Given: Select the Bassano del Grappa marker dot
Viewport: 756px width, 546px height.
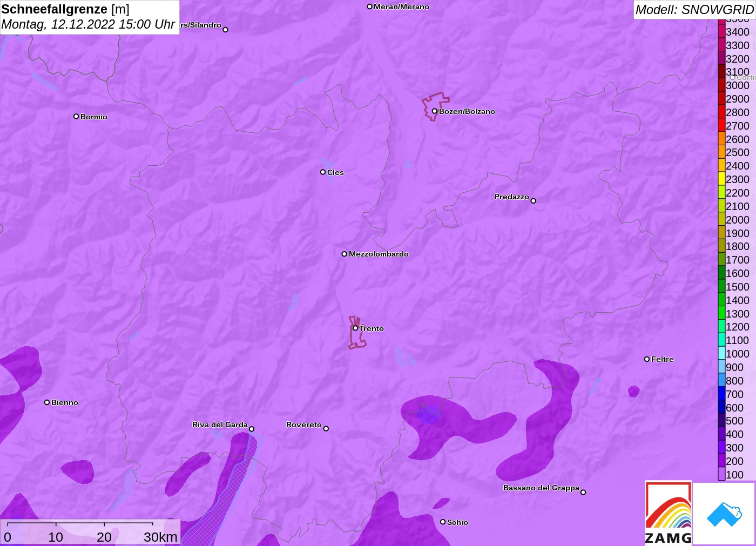Looking at the screenshot, I should click(583, 492).
